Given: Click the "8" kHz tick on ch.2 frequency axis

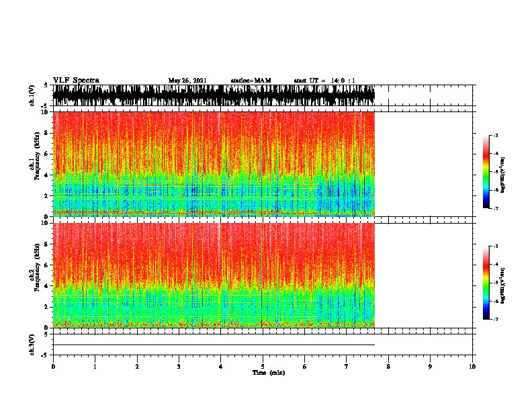Looking at the screenshot, I should (x=46, y=244).
